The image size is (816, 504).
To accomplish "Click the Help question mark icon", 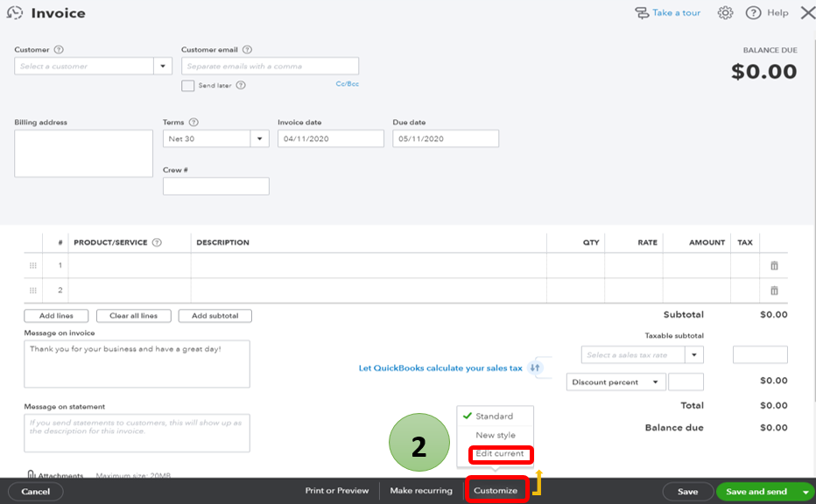I will coord(753,13).
